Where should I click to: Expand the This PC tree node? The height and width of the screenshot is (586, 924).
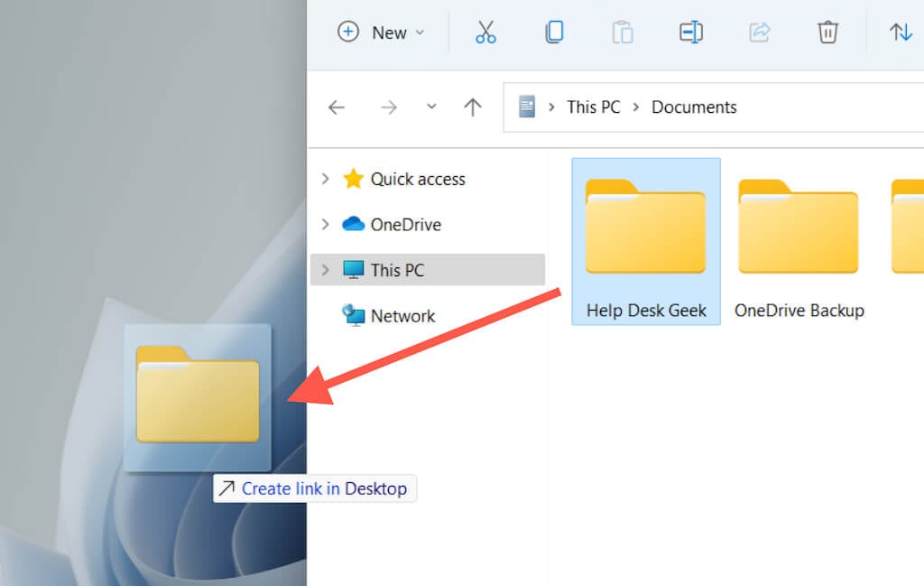pos(325,270)
